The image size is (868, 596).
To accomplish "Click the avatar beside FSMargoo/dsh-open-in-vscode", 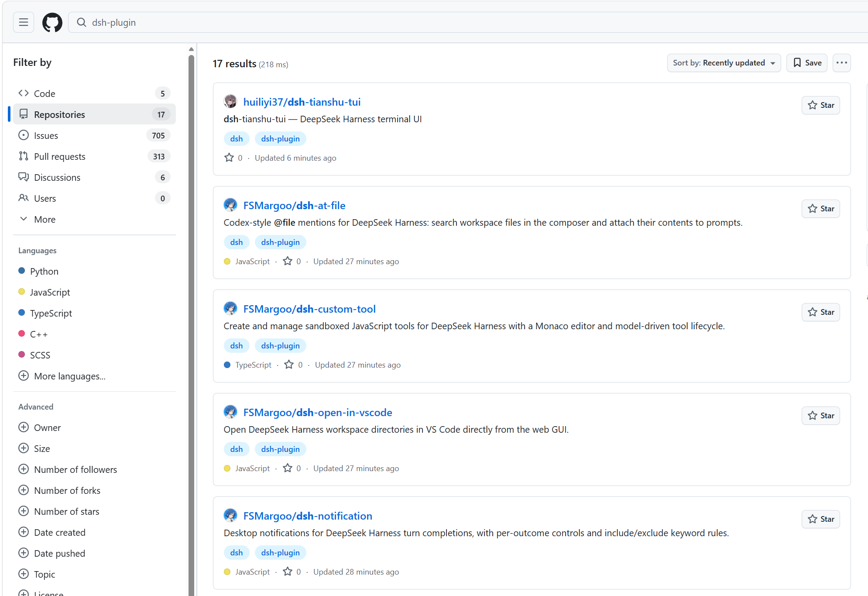I will coord(230,412).
